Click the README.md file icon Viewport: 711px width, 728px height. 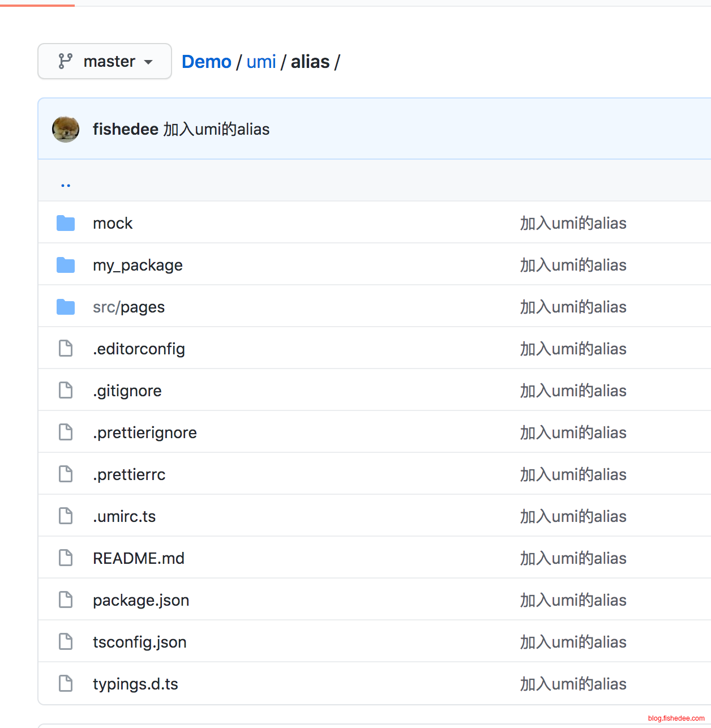click(x=66, y=558)
